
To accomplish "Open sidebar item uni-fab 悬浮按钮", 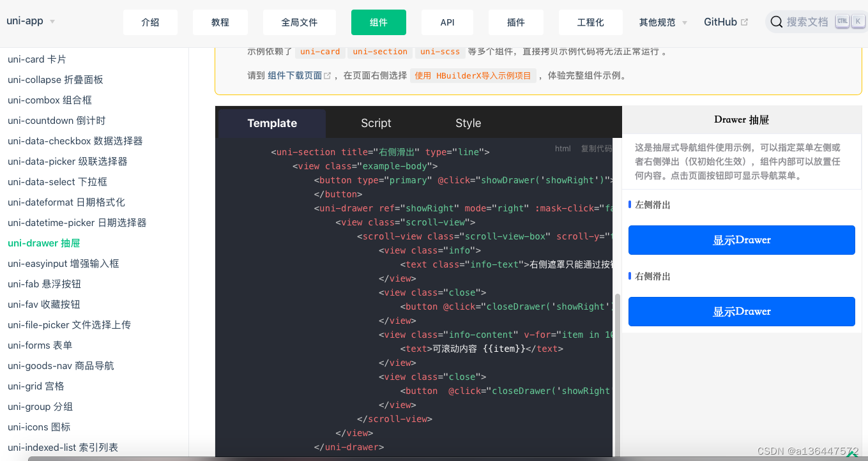I will pos(45,284).
